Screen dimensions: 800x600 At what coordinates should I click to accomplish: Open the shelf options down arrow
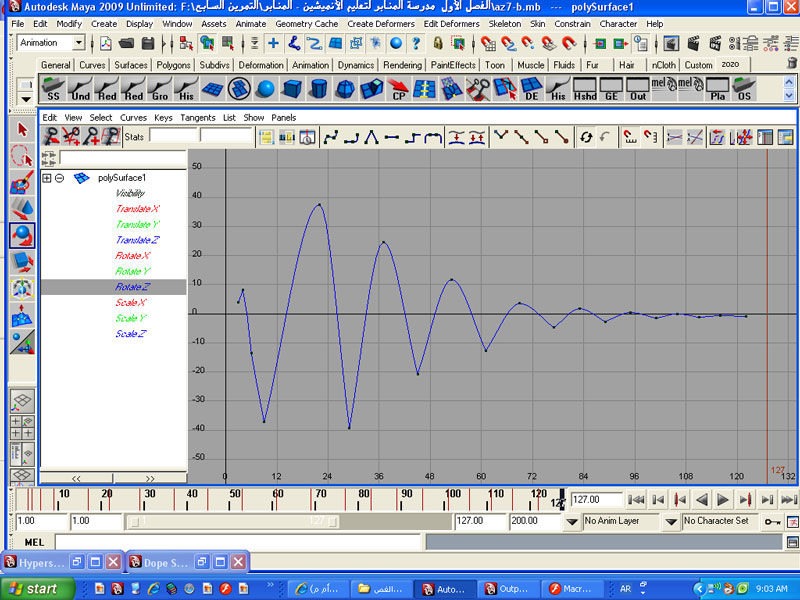25,99
